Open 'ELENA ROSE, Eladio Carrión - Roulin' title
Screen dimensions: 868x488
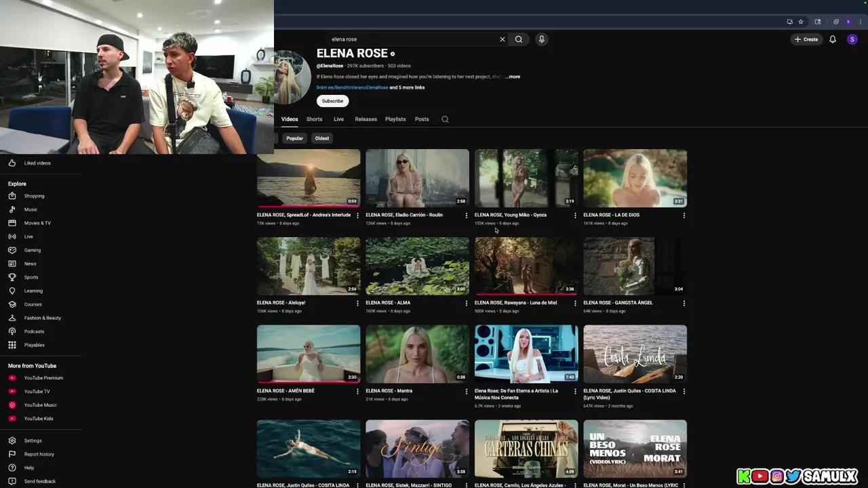click(404, 215)
